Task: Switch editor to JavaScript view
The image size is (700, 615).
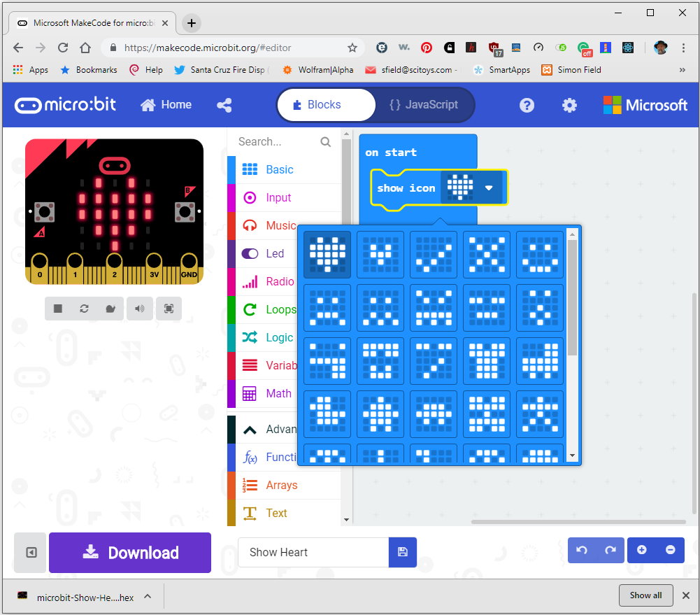Action: pyautogui.click(x=424, y=105)
